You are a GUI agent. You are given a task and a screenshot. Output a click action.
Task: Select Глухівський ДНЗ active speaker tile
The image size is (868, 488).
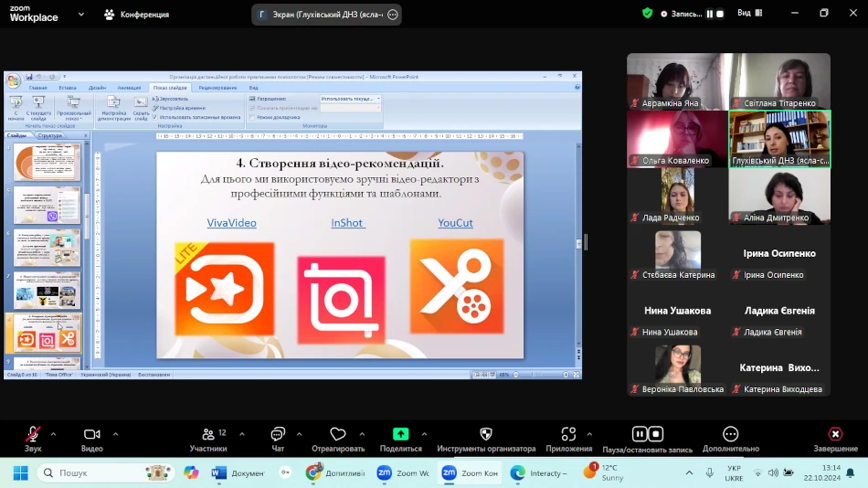point(779,139)
